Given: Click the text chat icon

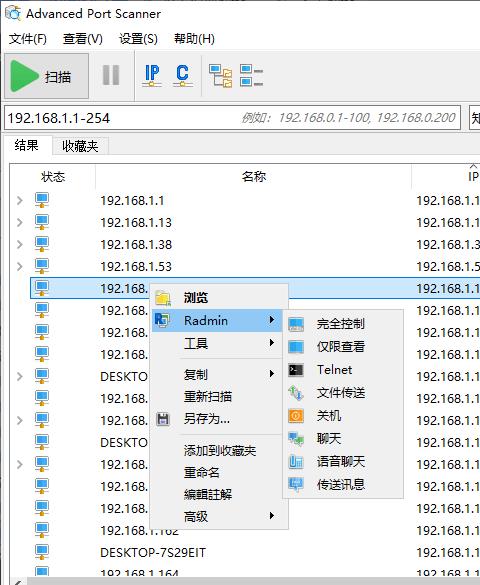Looking at the screenshot, I should pos(296,439).
